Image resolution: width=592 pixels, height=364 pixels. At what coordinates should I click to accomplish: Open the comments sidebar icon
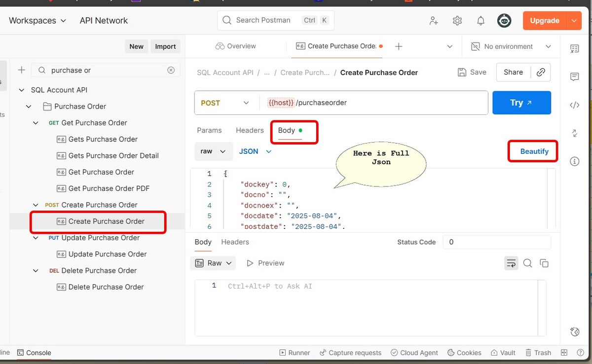[574, 77]
